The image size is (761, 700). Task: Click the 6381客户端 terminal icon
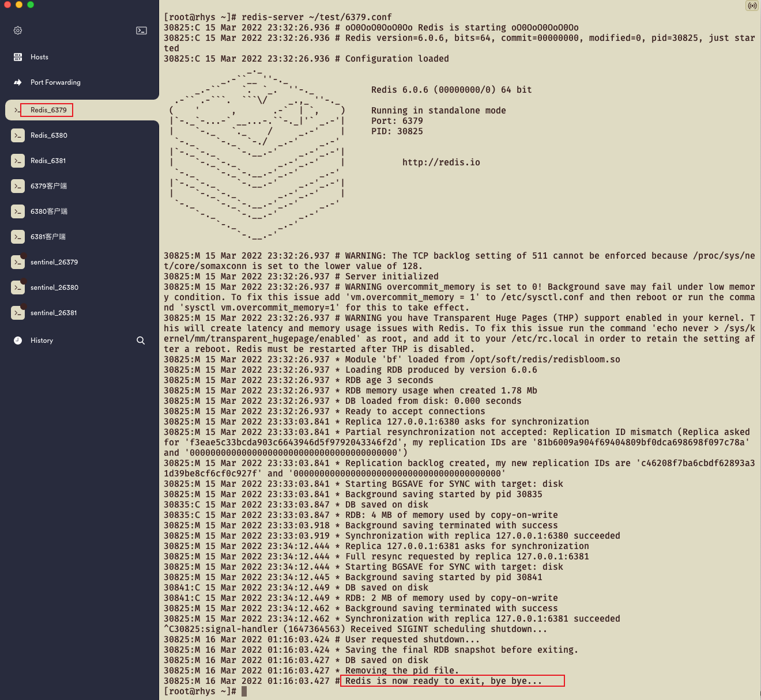(x=18, y=237)
